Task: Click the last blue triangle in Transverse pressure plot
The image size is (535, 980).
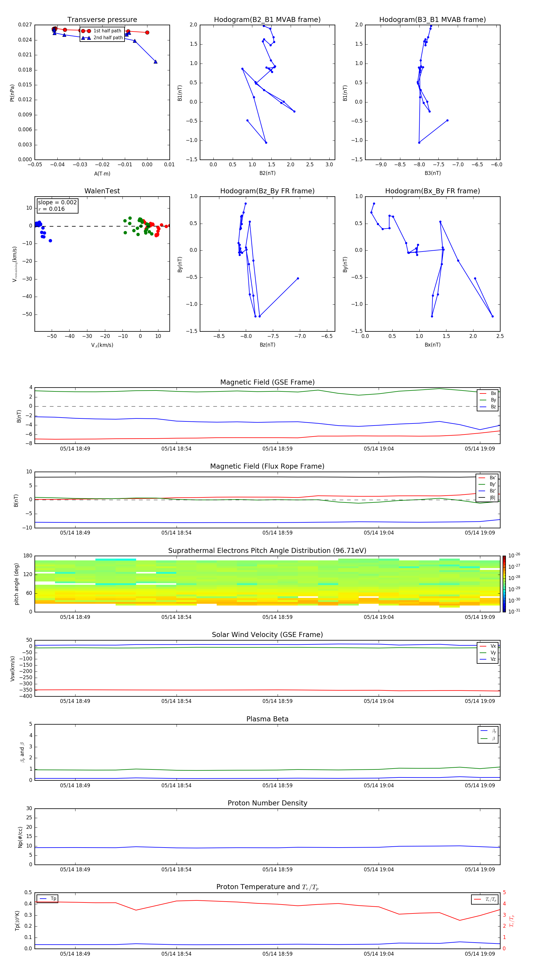Action: click(155, 62)
